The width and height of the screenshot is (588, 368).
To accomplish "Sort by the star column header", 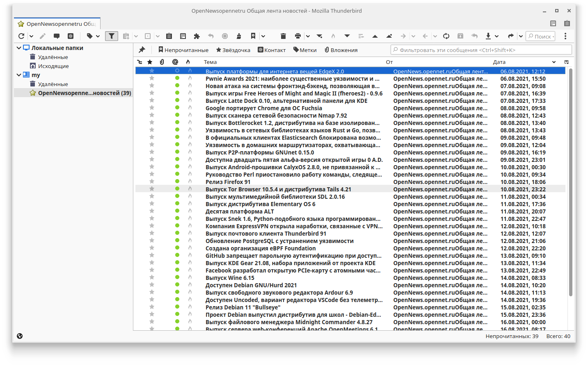I will pyautogui.click(x=150, y=62).
